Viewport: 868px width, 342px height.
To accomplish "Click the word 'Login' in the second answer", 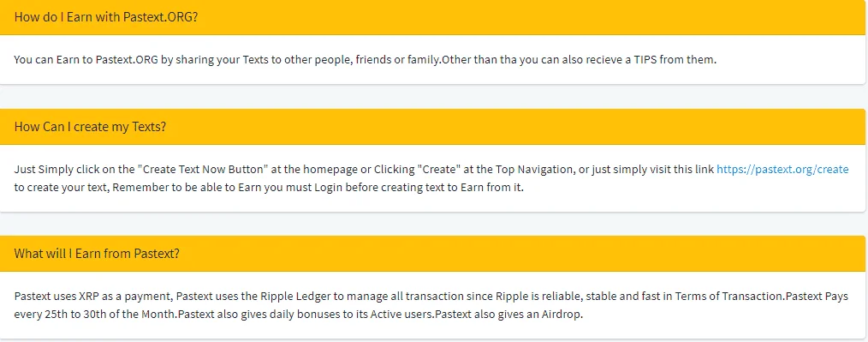I will [329, 188].
